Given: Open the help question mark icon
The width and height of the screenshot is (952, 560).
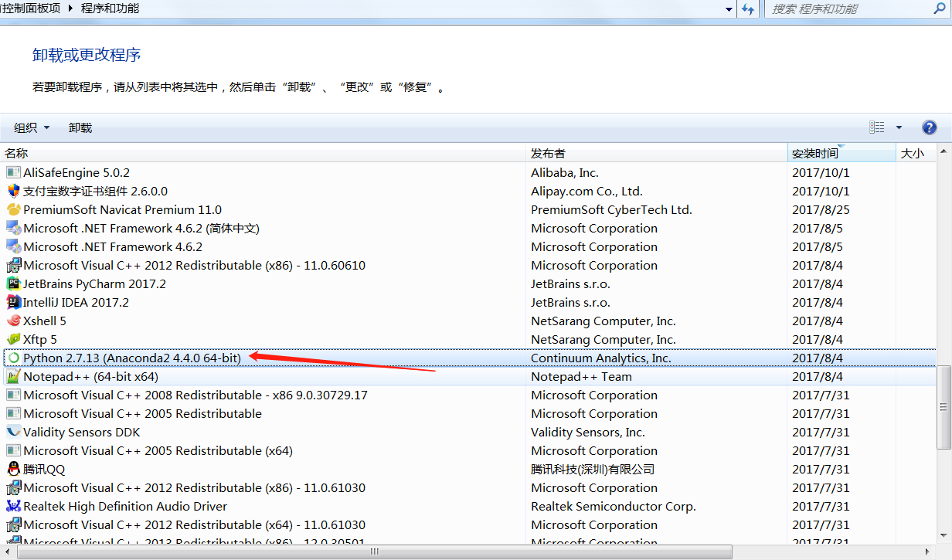Looking at the screenshot, I should pos(930,127).
